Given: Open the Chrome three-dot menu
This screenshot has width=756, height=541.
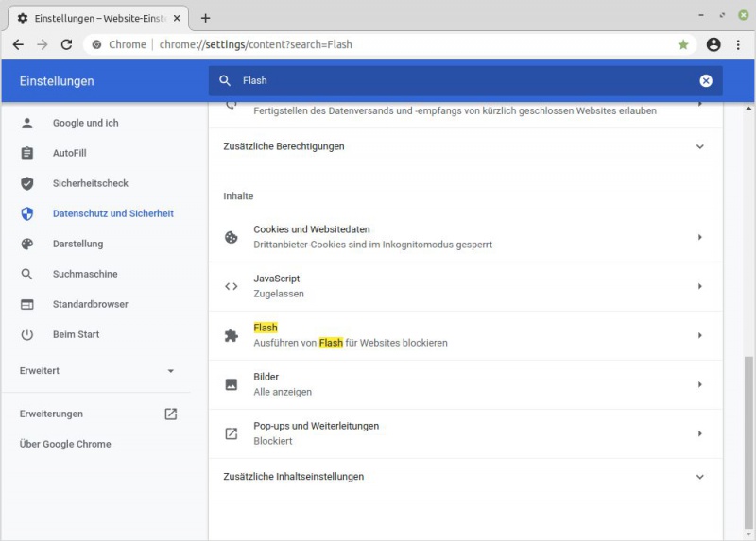Looking at the screenshot, I should [x=738, y=44].
